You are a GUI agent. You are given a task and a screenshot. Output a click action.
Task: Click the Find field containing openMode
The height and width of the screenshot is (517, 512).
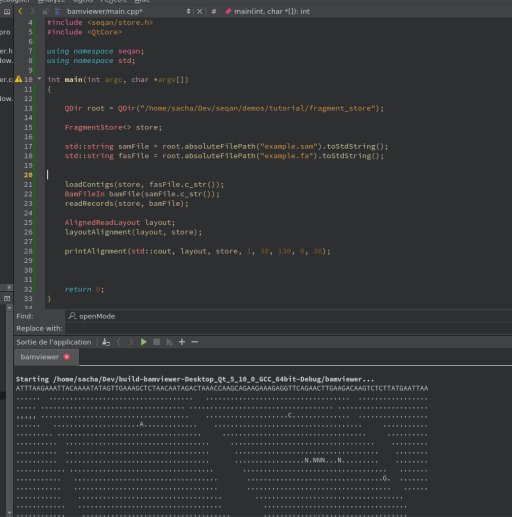click(288, 316)
